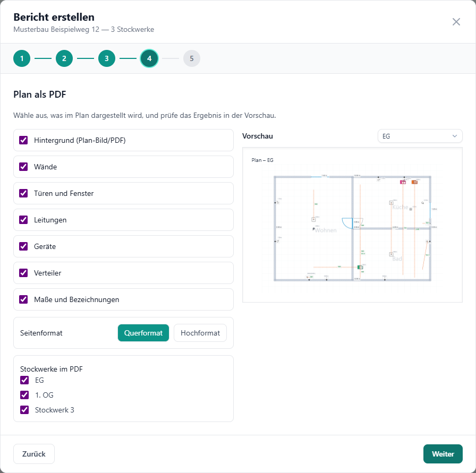Select Querformat page orientation

pyautogui.click(x=143, y=333)
